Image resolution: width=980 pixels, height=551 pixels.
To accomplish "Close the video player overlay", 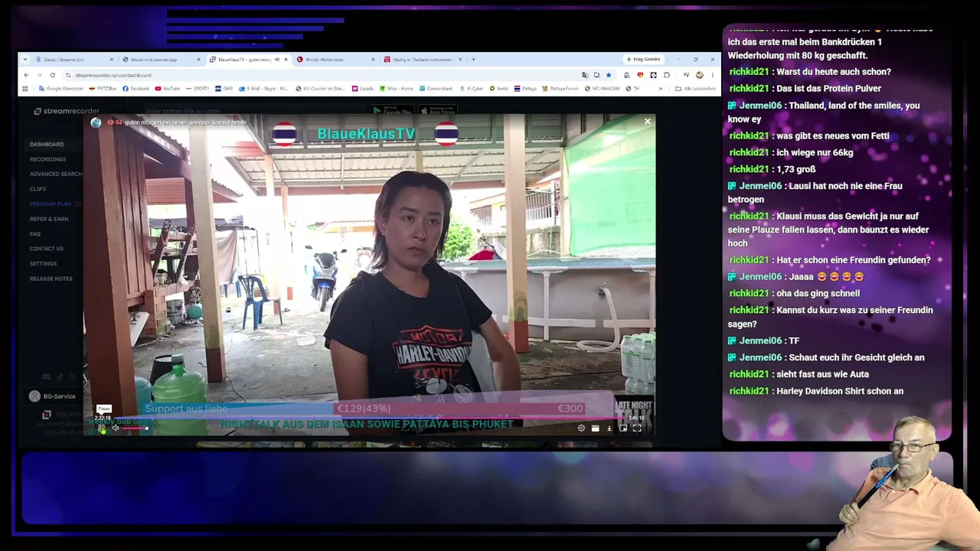I will pyautogui.click(x=648, y=121).
